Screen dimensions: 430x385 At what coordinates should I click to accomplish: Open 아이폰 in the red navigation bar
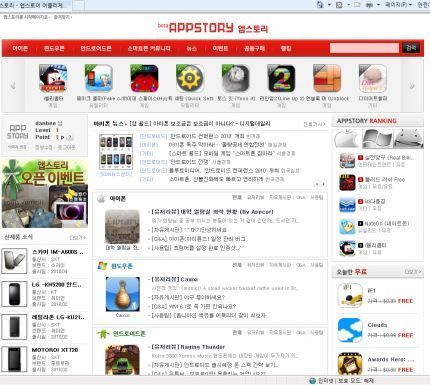coord(20,48)
